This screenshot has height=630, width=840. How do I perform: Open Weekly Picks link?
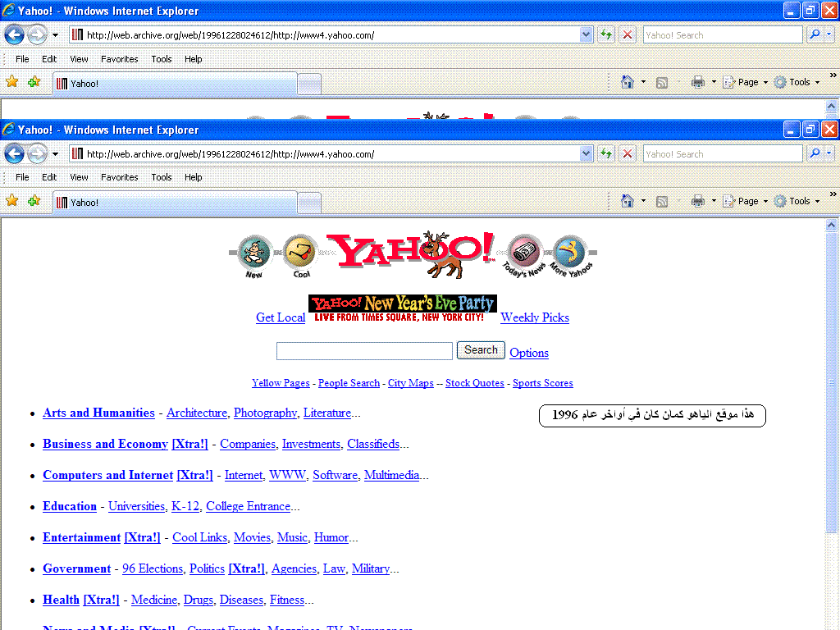tap(535, 317)
